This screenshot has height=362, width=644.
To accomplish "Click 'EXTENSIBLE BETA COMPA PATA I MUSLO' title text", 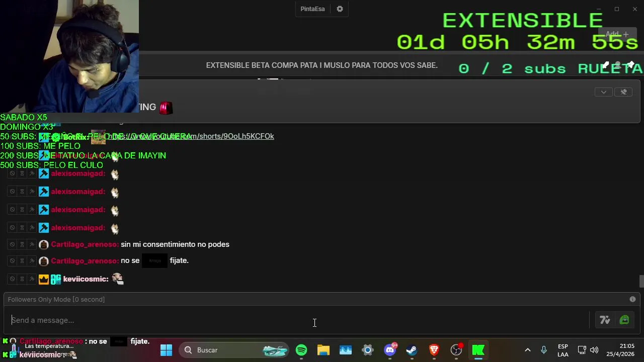I will click(x=322, y=65).
